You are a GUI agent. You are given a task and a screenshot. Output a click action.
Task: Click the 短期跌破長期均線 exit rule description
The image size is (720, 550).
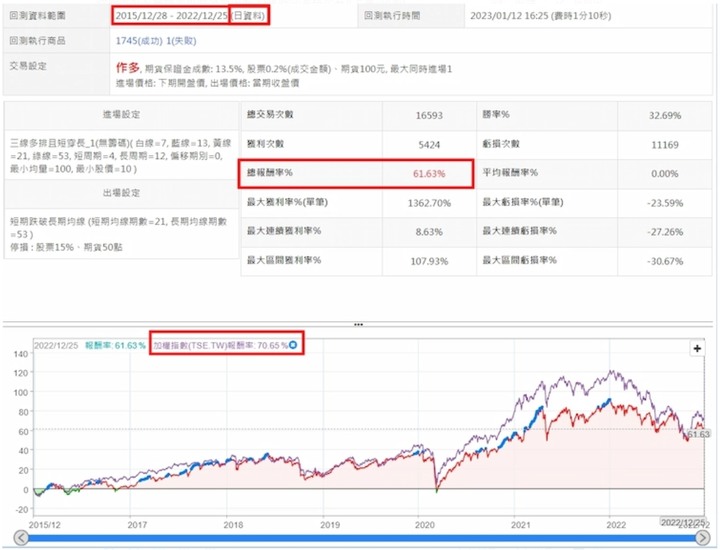point(118,228)
